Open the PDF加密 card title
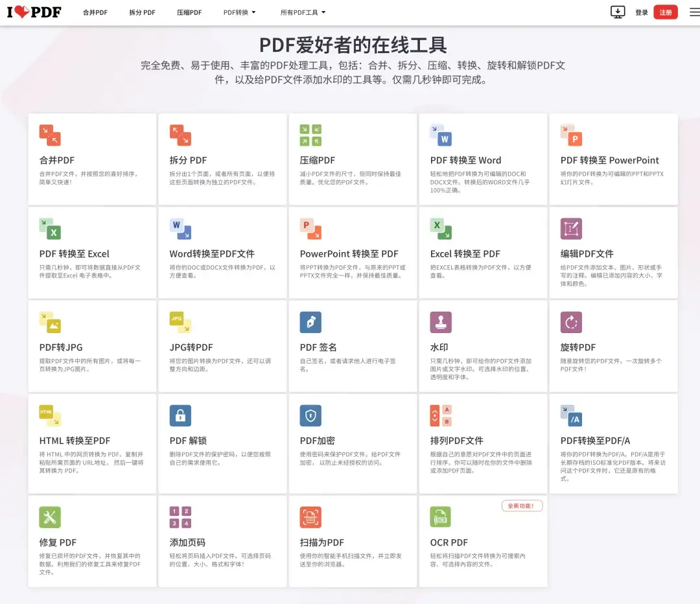 318,441
